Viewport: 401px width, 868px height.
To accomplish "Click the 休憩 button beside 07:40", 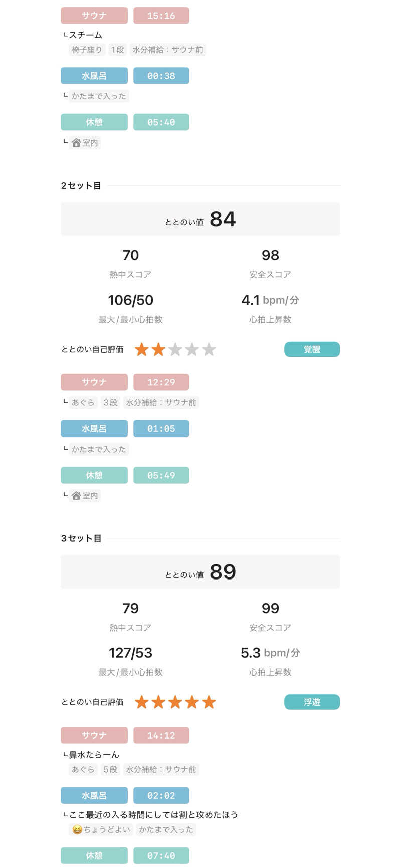I will [94, 855].
